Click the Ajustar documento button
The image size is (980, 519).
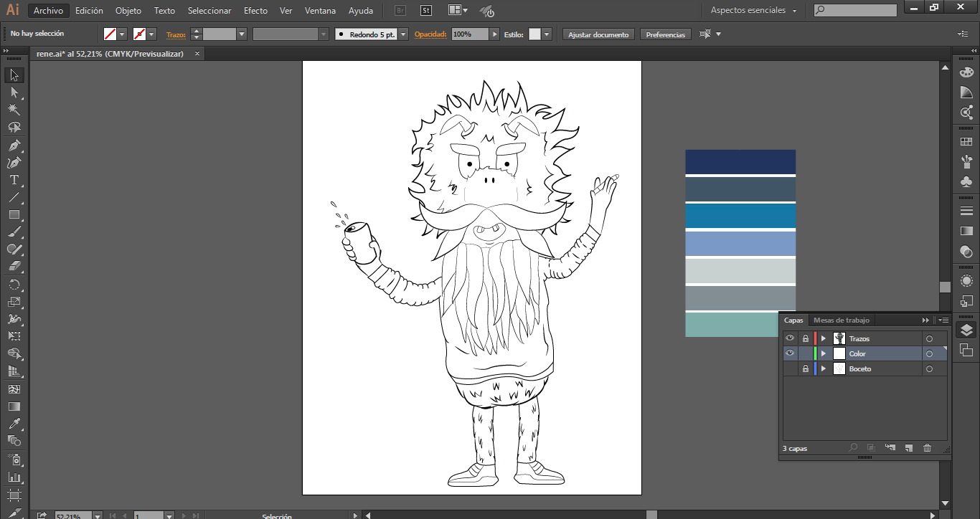pos(598,34)
